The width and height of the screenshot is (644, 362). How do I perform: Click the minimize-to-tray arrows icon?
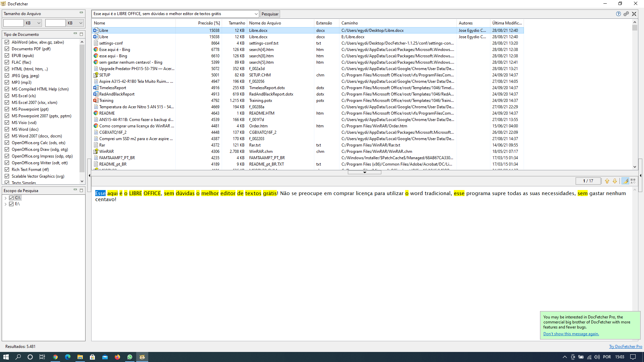634,14
